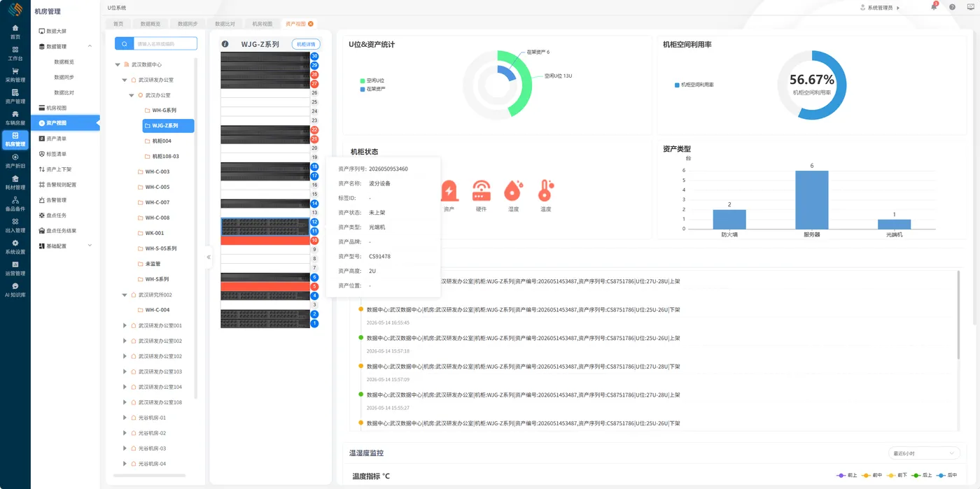Toggle 前下 series in temperature legend

(897, 475)
